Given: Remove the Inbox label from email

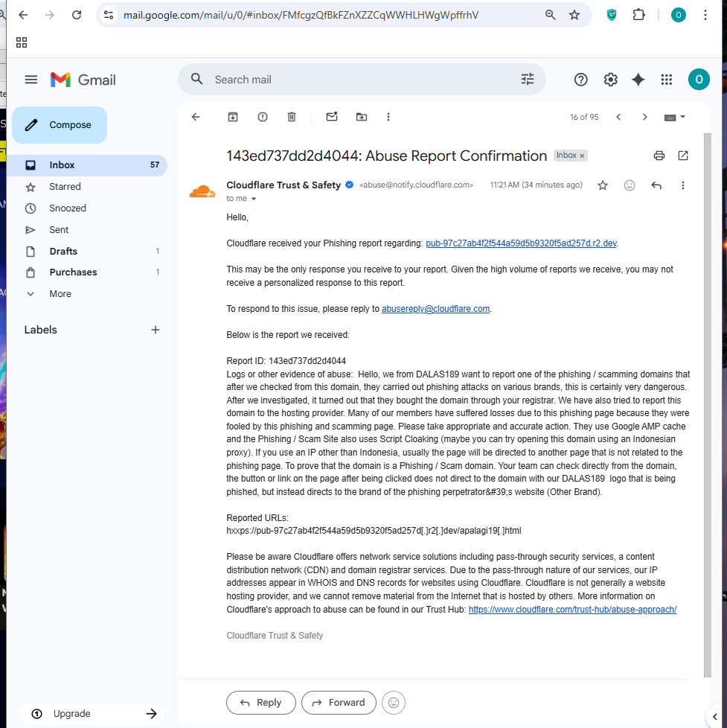Looking at the screenshot, I should coord(582,156).
